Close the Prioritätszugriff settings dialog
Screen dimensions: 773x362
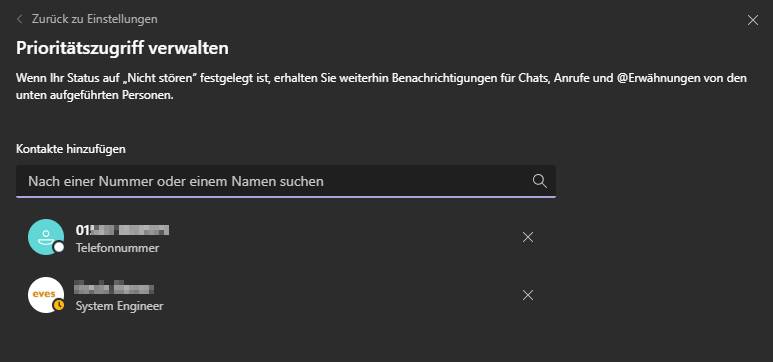click(x=753, y=20)
